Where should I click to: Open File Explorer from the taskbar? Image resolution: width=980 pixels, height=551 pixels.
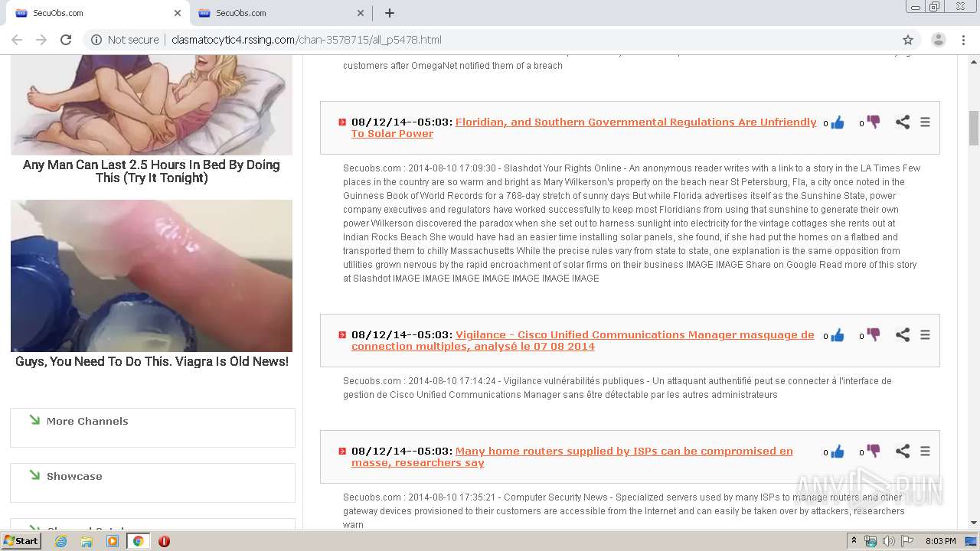click(87, 541)
